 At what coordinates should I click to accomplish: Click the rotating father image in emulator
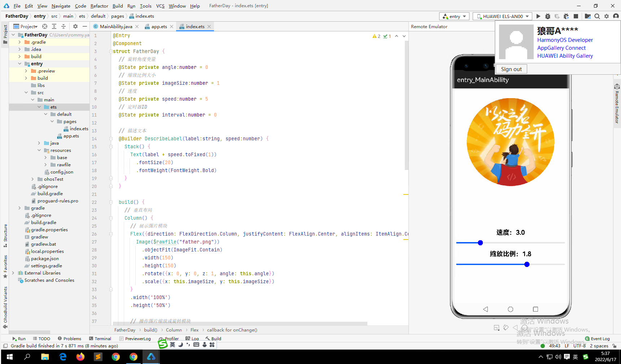tap(511, 142)
